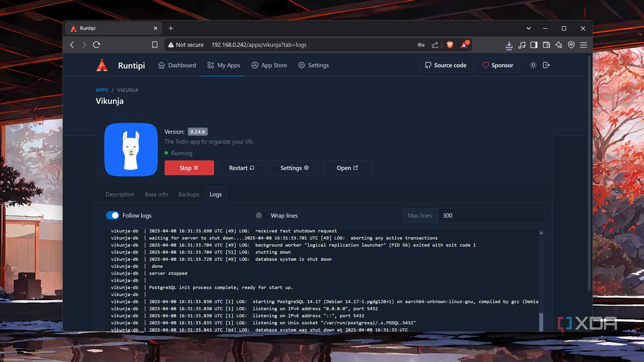Click the 'PostgreSQL init process complete' log line
Image resolution: width=644 pixels, height=362 pixels.
221,287
